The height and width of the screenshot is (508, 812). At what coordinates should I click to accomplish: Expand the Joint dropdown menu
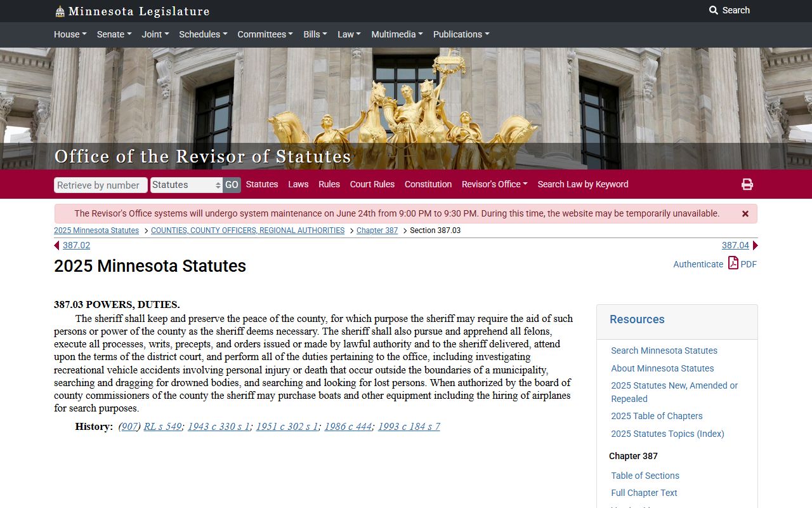(x=155, y=34)
